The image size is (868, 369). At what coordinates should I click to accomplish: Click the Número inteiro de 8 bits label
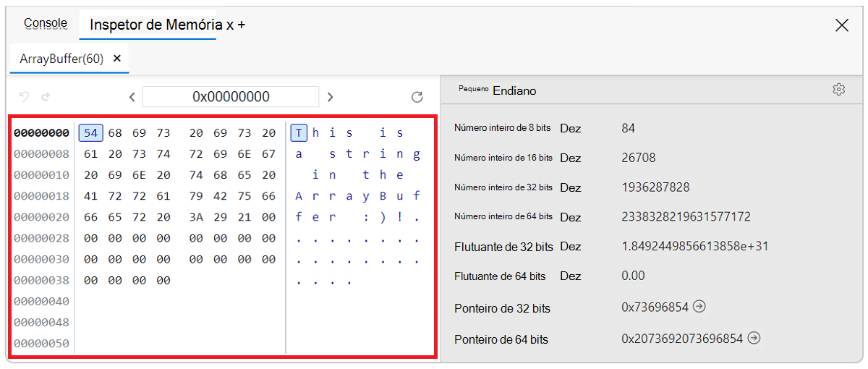(502, 128)
